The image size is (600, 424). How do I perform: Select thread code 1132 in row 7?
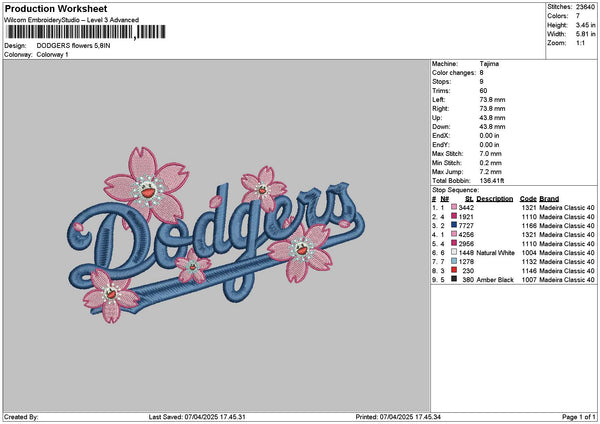pyautogui.click(x=529, y=261)
